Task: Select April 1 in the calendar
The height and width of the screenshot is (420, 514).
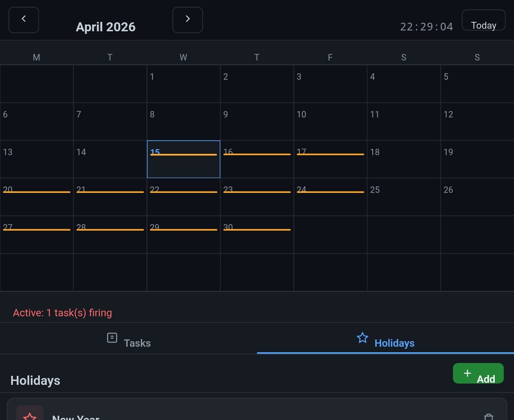Action: (183, 84)
